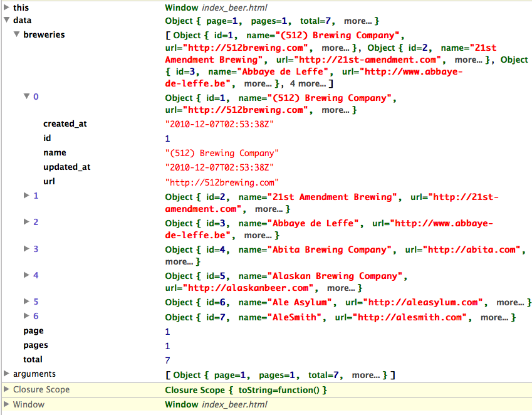Image resolution: width=532 pixels, height=415 pixels.
Task: Expand brewery item 2 arrow
Action: click(26, 222)
